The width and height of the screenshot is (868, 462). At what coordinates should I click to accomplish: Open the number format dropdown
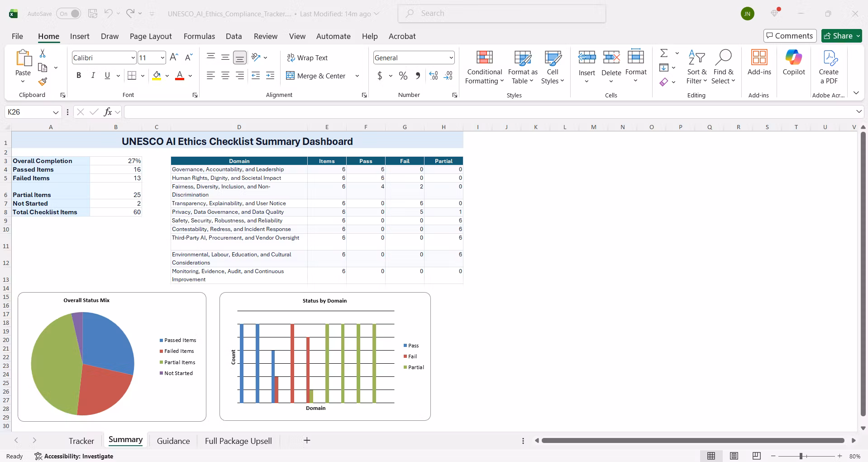[451, 58]
